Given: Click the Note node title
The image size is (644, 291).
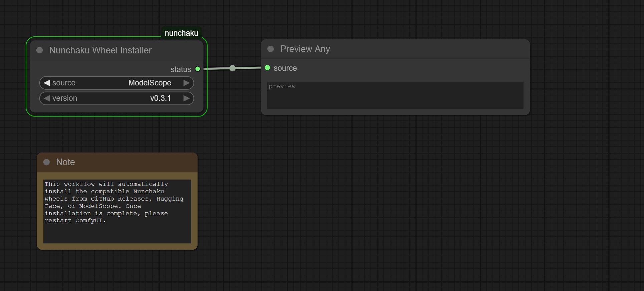Looking at the screenshot, I should [65, 162].
